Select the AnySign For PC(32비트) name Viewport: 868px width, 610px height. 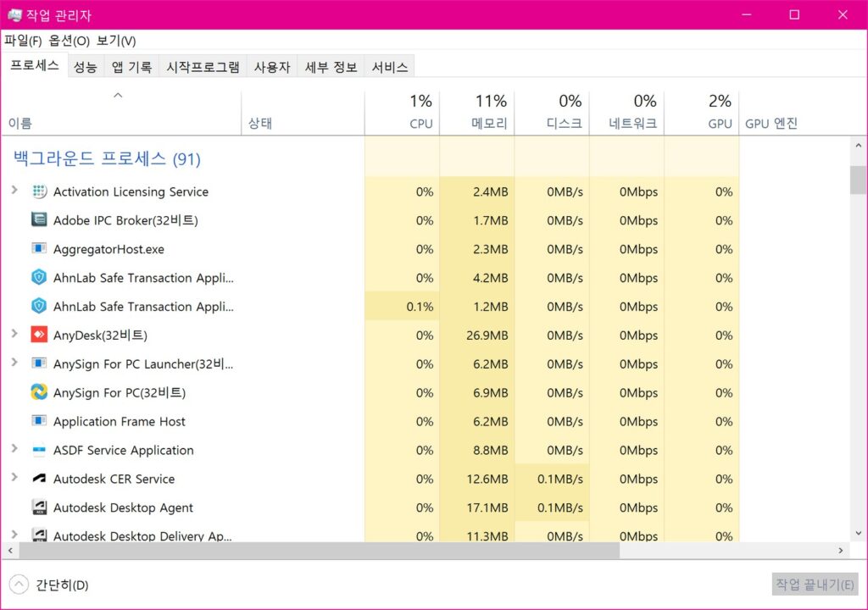[120, 392]
